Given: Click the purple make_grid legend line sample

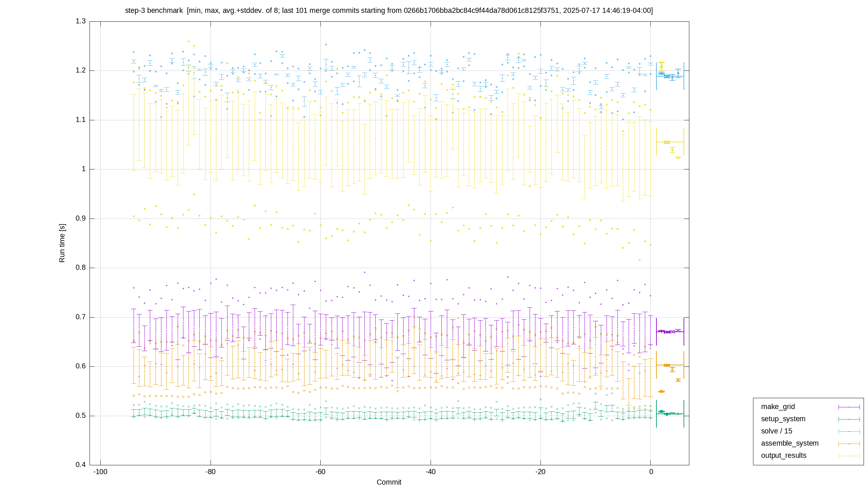Looking at the screenshot, I should point(849,407).
